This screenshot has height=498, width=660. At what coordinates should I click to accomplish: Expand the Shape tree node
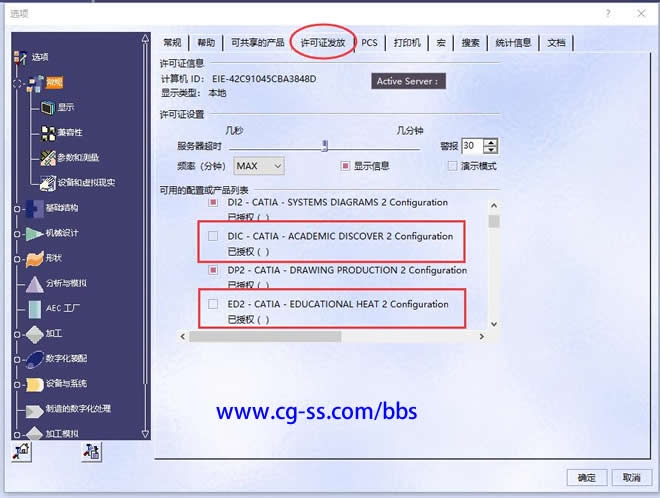[17, 259]
